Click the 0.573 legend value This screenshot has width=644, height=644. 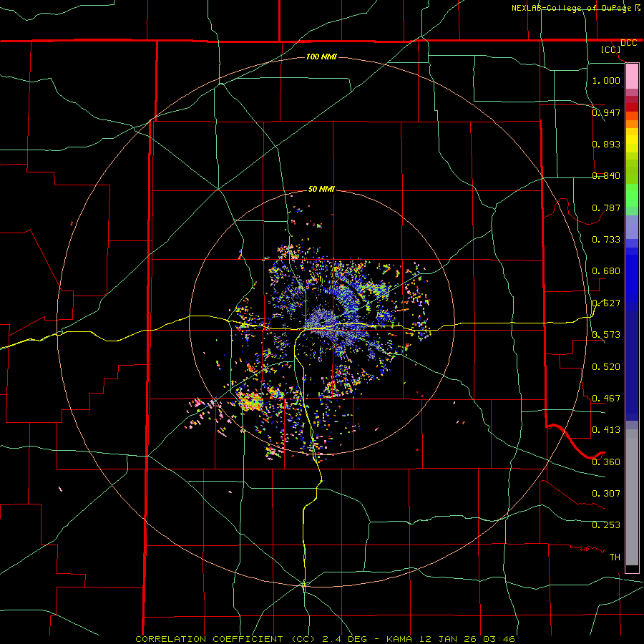606,335
